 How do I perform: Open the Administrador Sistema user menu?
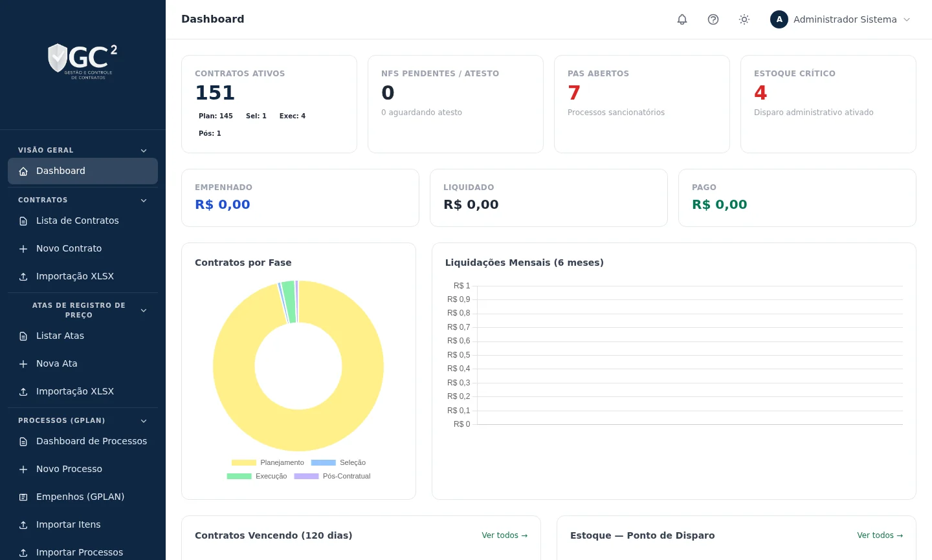[840, 19]
